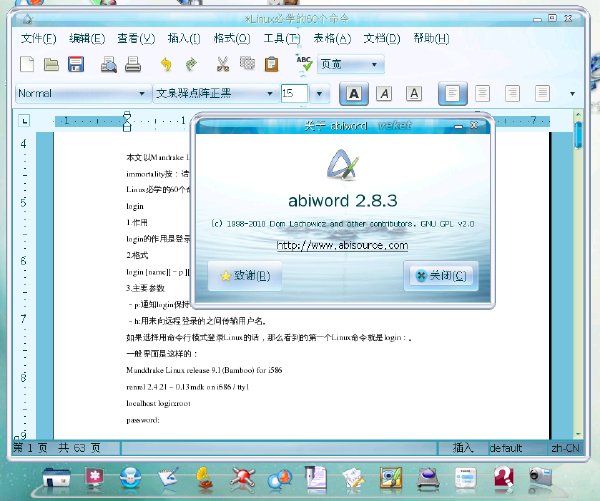Open the red question mark help dock icon
Image resolution: width=600 pixels, height=501 pixels.
(504, 476)
